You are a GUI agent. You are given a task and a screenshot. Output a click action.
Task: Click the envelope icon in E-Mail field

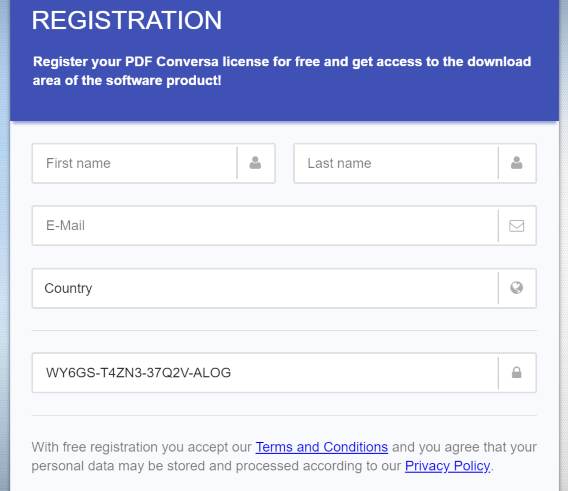pyautogui.click(x=517, y=226)
